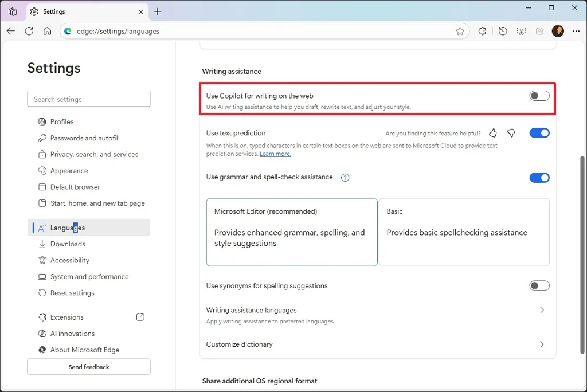
Task: Open browser history from the toolbar
Action: point(502,31)
